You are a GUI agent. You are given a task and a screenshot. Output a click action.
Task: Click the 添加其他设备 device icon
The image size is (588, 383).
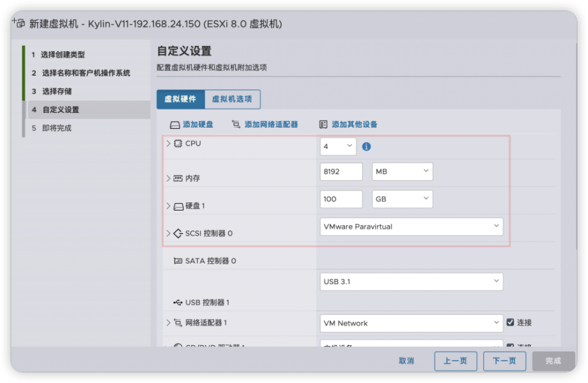(x=323, y=124)
